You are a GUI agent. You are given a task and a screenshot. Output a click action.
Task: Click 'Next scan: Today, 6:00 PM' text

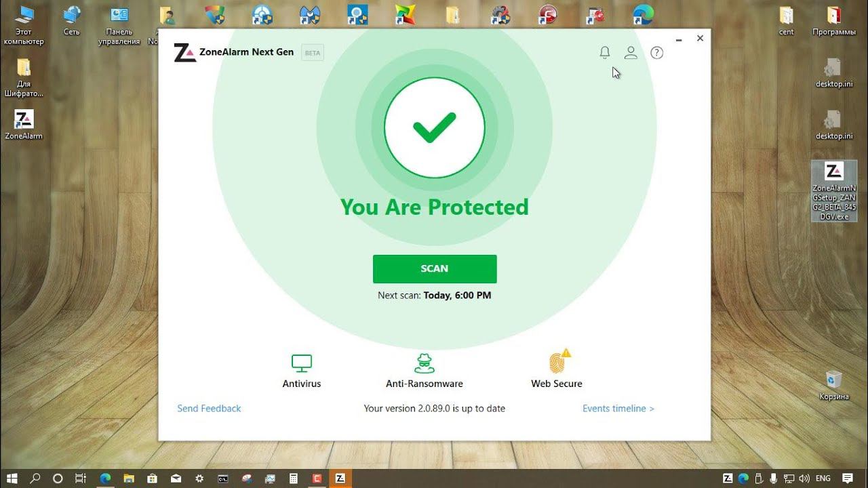point(435,296)
